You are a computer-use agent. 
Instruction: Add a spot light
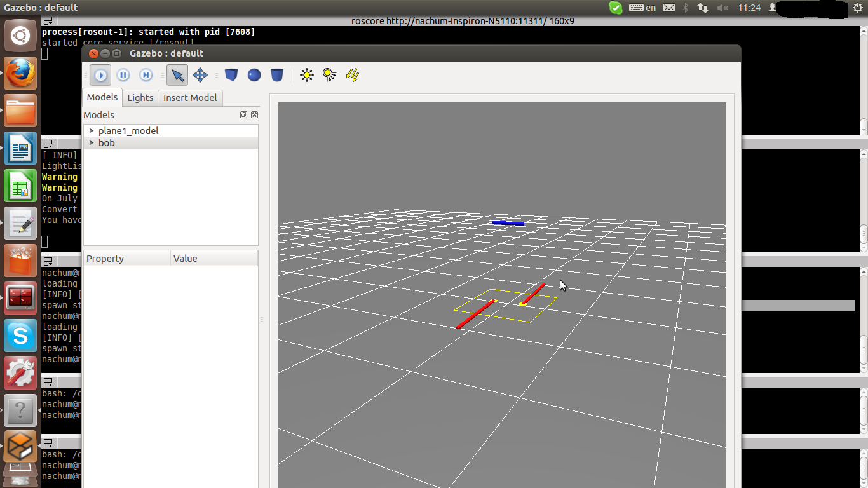pyautogui.click(x=329, y=75)
